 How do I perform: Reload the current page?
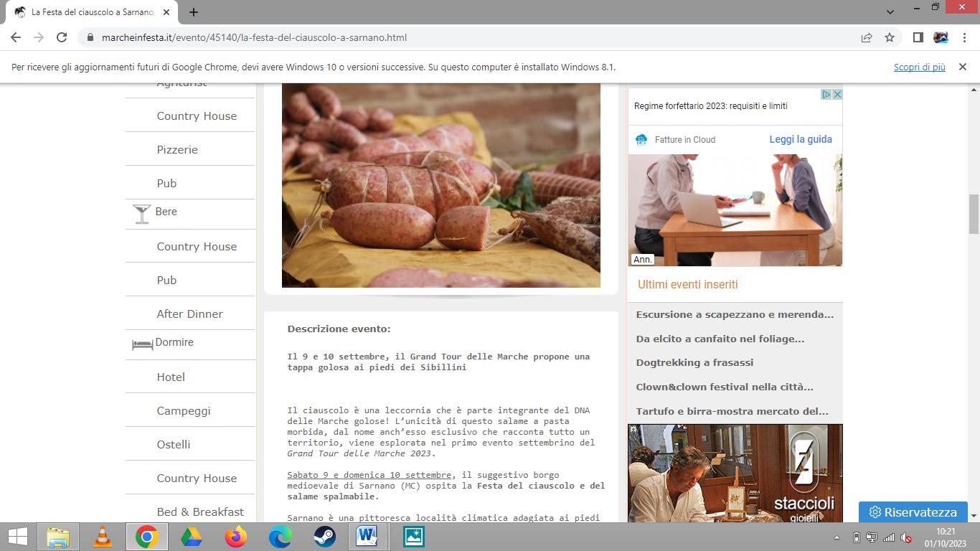(62, 37)
